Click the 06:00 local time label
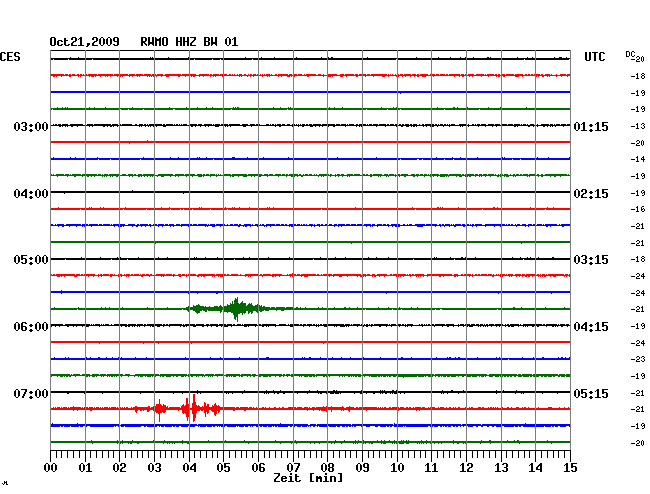650x494 pixels. coord(31,327)
